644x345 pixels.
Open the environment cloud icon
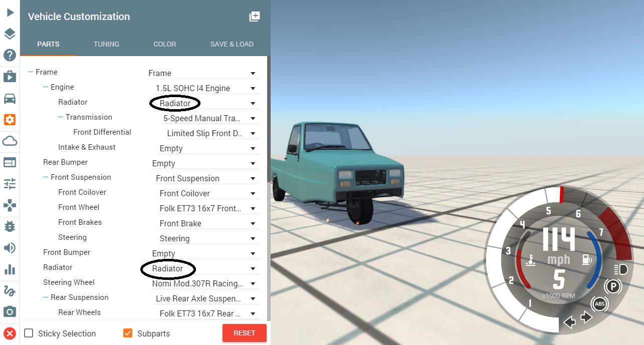pyautogui.click(x=10, y=141)
